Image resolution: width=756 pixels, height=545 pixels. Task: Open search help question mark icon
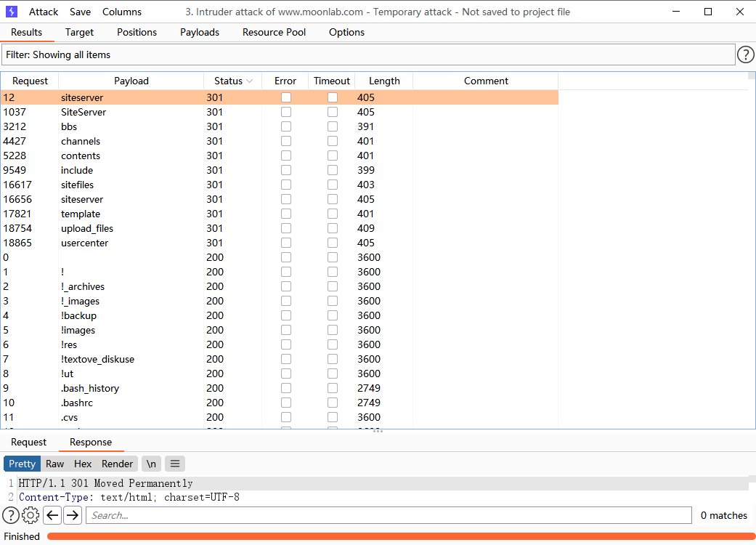pyautogui.click(x=11, y=515)
